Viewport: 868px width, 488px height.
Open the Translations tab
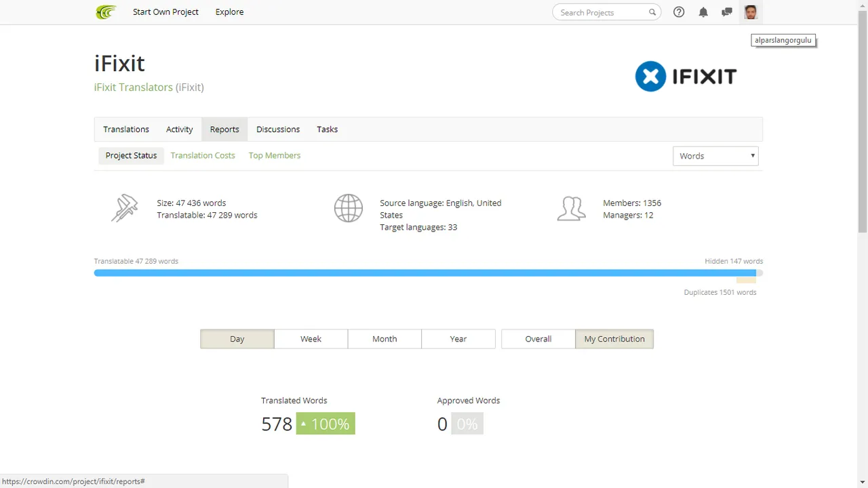point(126,129)
